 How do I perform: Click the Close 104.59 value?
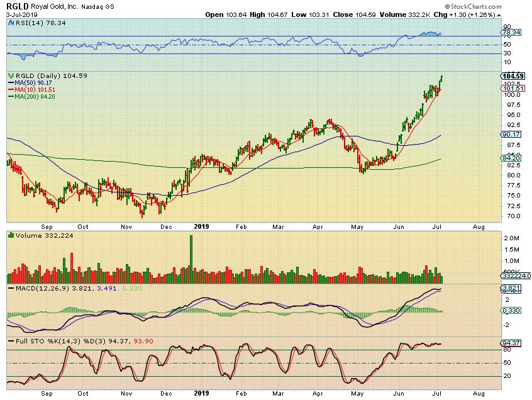point(354,15)
